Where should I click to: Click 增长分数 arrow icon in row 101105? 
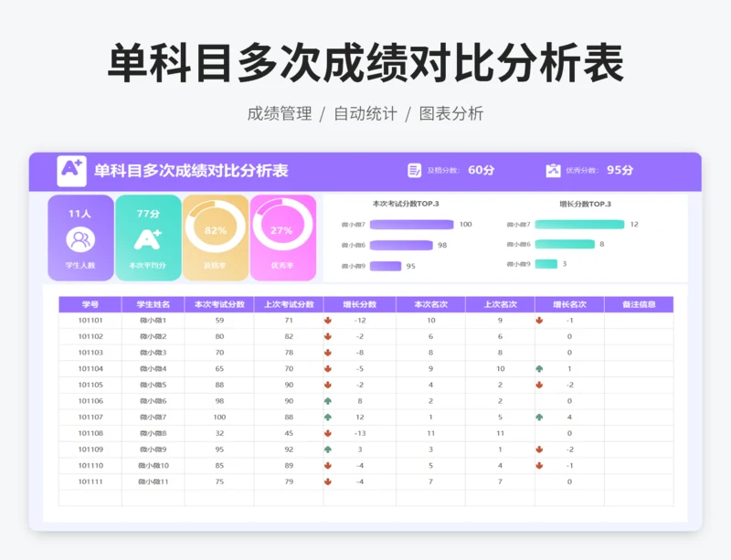click(328, 385)
